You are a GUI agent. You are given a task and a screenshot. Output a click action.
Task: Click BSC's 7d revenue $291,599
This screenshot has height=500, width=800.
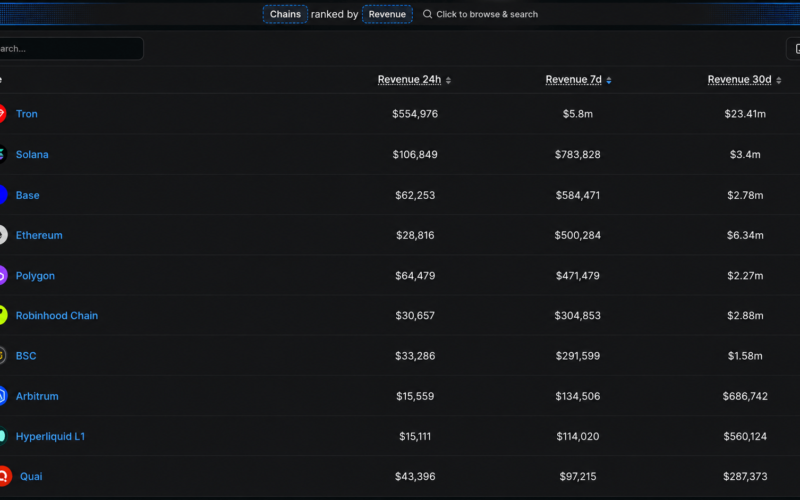pyautogui.click(x=578, y=356)
